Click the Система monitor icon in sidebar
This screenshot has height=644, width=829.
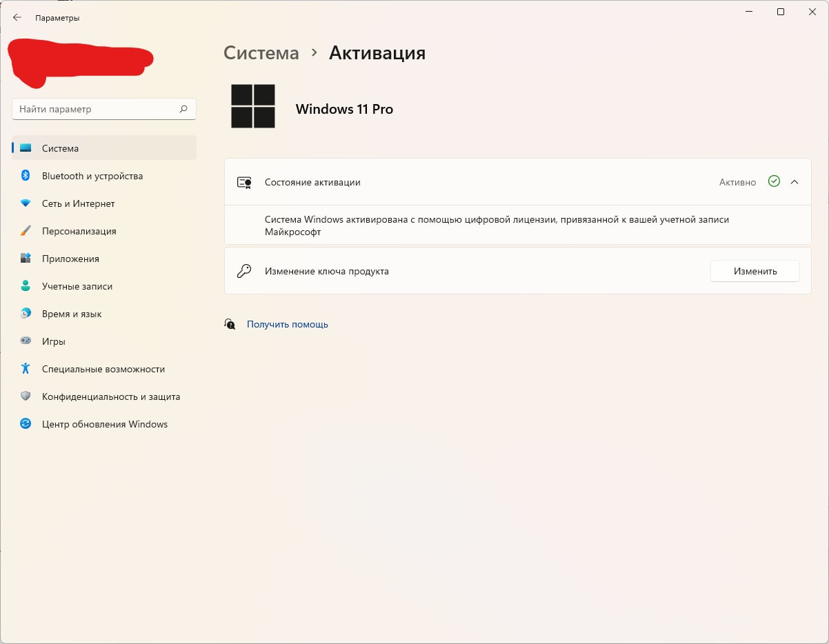tap(26, 148)
